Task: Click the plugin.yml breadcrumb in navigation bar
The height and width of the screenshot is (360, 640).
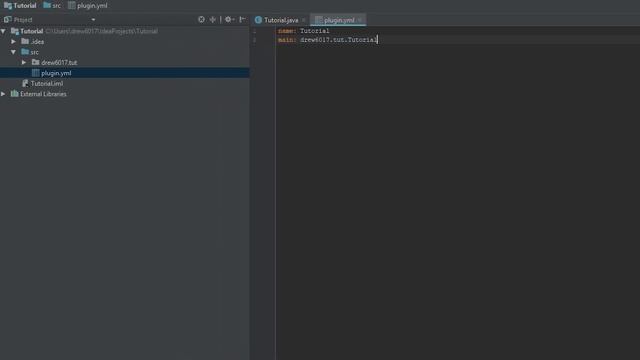Action: [88, 6]
